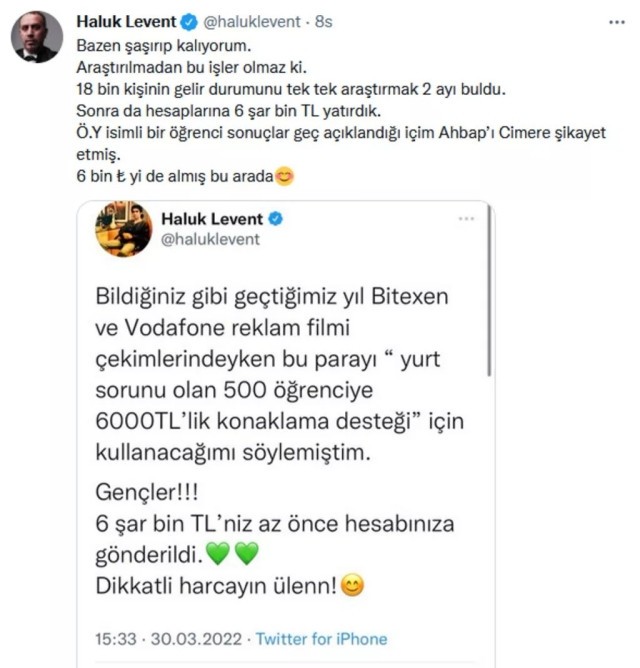The image size is (640, 668).
Task: Click the quoted tweet text starting 'Bildiğiniz gibi'
Action: click(x=279, y=374)
